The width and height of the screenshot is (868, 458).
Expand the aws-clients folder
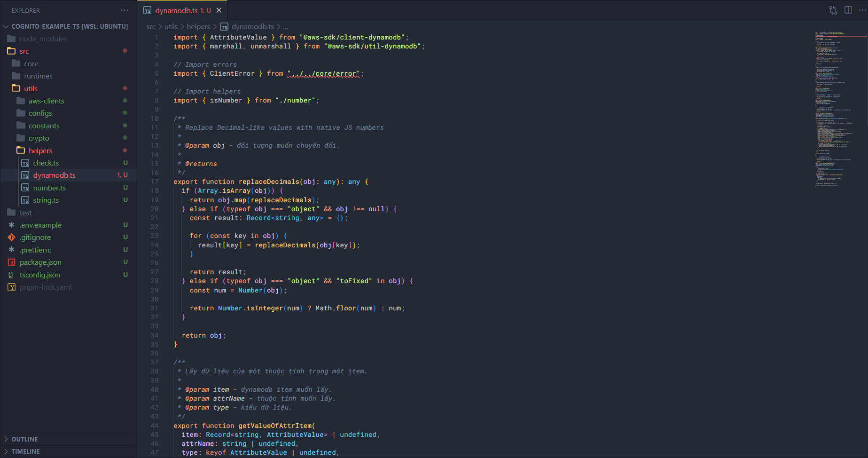(46, 101)
